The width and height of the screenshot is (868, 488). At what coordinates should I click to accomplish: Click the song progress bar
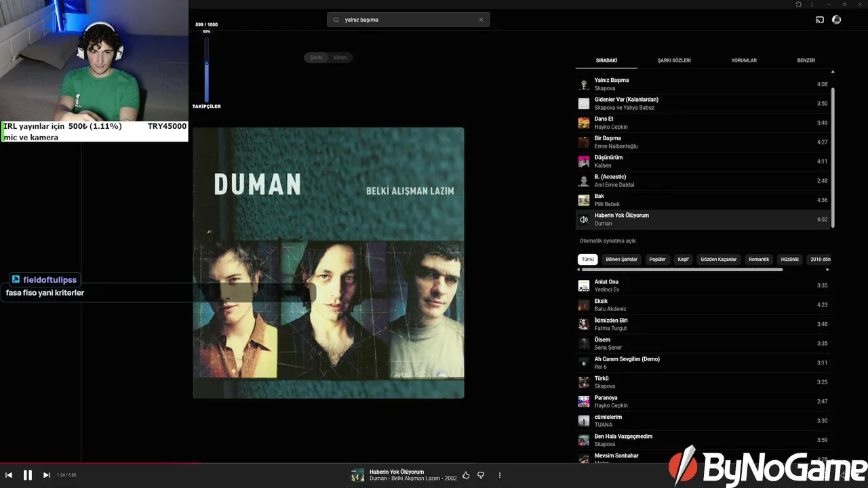[434, 464]
